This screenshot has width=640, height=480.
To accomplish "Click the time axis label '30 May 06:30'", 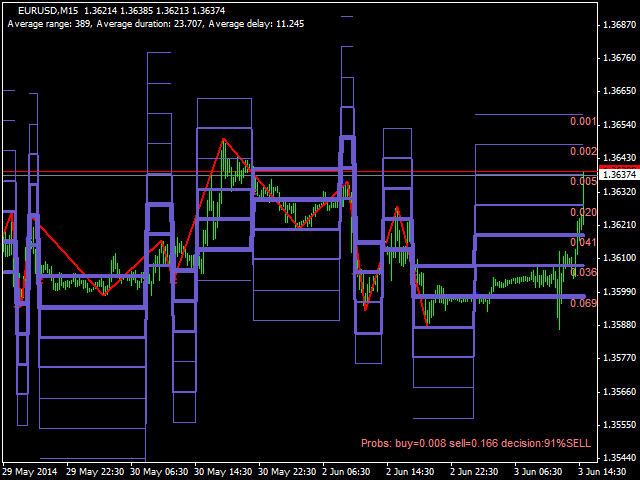I will pos(159,472).
